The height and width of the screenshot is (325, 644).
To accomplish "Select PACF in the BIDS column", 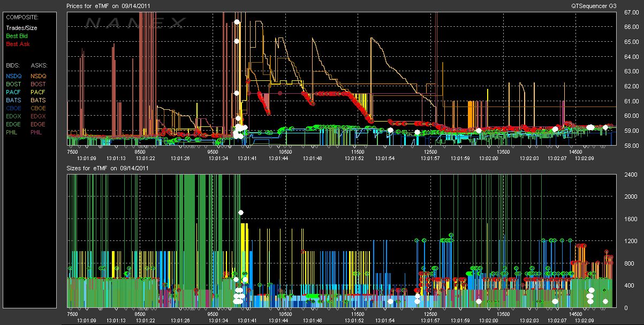I will tap(13, 92).
